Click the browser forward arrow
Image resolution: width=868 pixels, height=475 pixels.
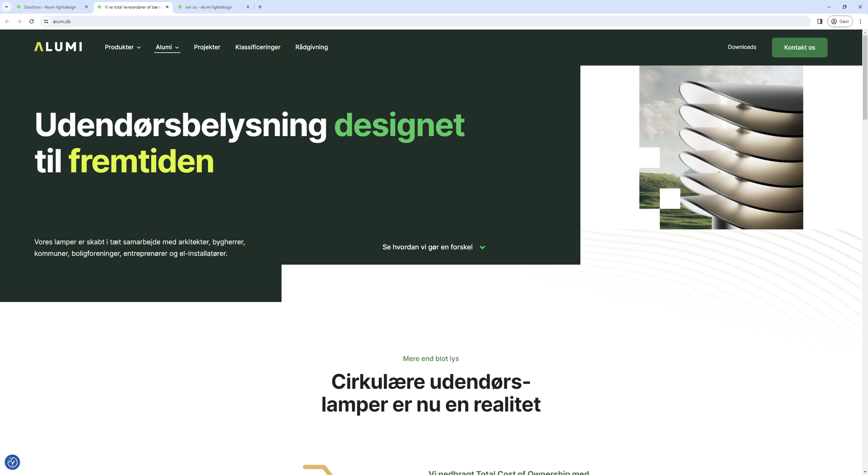pos(19,22)
